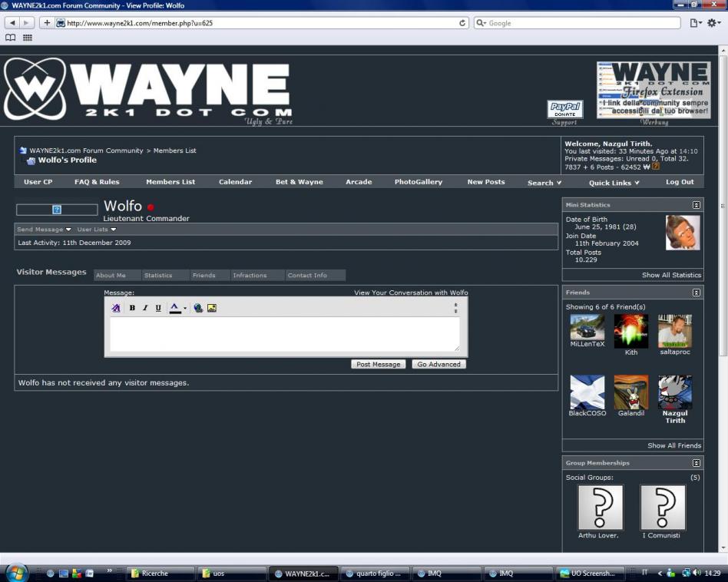Open View Your Conversation with Wolfo
The width and height of the screenshot is (728, 582).
411,293
